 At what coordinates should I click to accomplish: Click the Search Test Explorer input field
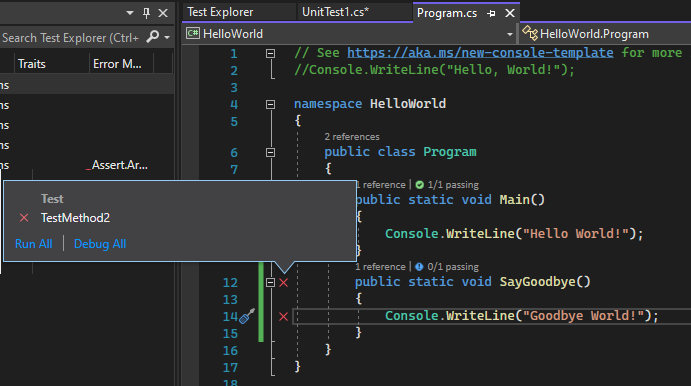[x=71, y=37]
